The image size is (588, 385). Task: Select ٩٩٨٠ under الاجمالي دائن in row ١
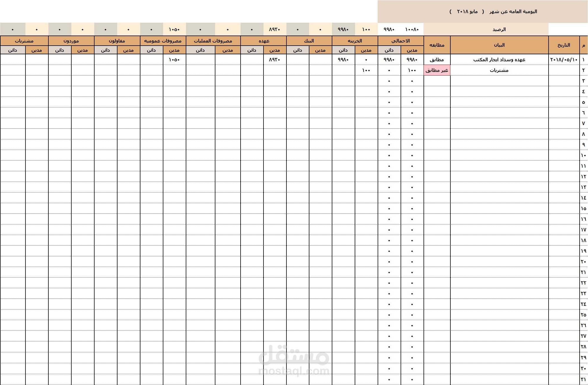click(389, 60)
